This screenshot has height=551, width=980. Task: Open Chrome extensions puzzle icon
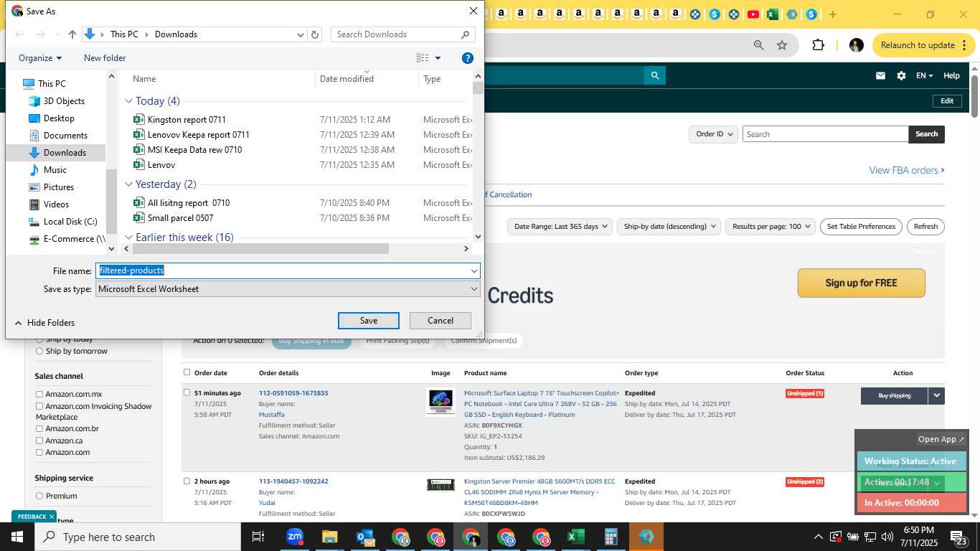point(818,45)
